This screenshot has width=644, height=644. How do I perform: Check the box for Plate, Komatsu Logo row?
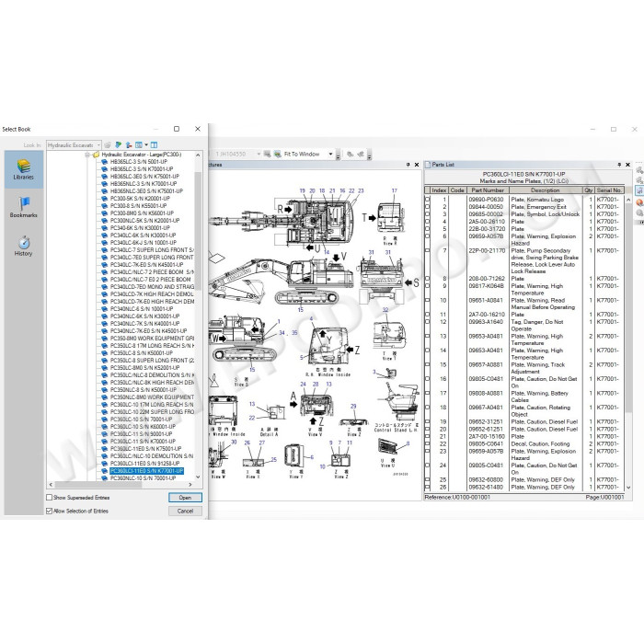pyautogui.click(x=427, y=200)
